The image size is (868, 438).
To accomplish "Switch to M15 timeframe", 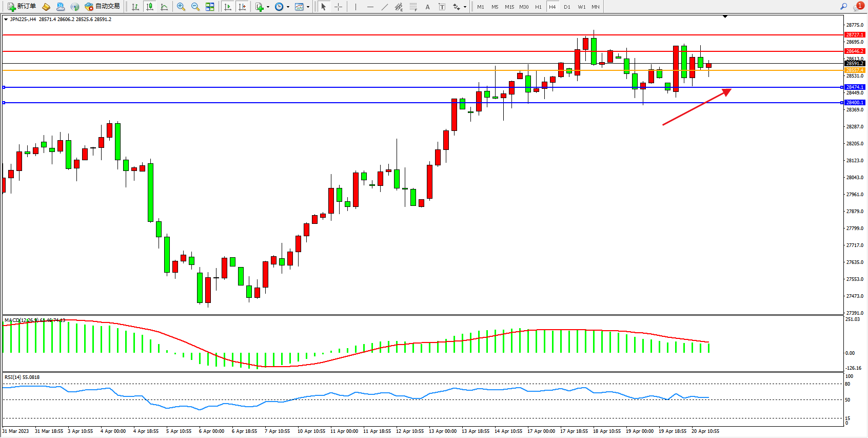I will click(509, 7).
